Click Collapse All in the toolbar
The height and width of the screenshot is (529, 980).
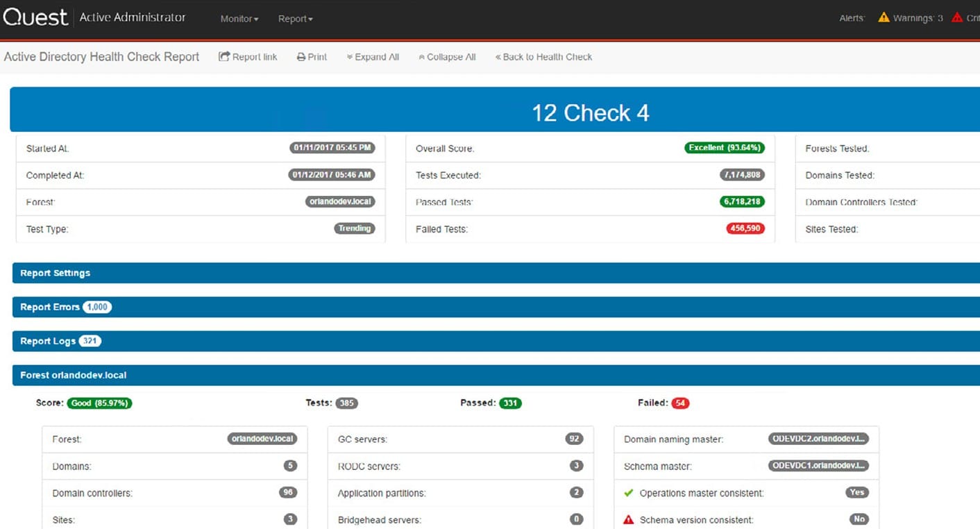[x=447, y=57]
